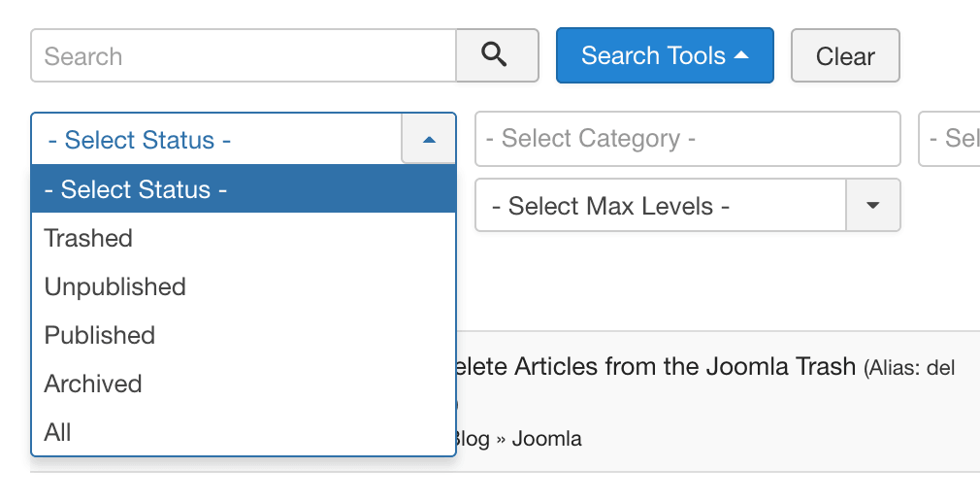Collapse the Search Tools panel
Image resolution: width=980 pixels, height=501 pixels.
(664, 55)
